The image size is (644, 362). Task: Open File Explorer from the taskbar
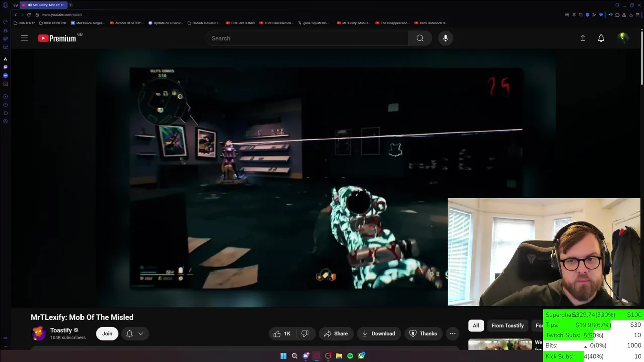coord(339,356)
